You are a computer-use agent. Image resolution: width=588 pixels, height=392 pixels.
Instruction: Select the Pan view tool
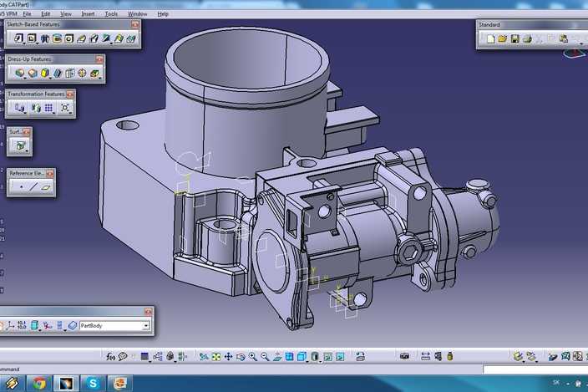click(228, 357)
